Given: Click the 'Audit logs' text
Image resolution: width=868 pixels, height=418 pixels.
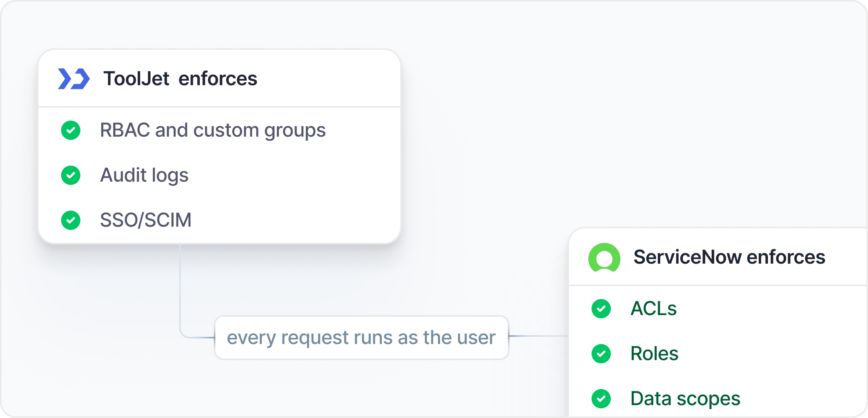Looking at the screenshot, I should point(144,176).
